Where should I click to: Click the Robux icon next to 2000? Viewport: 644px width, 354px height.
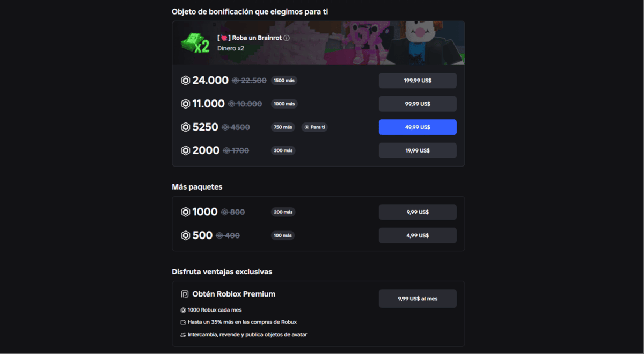186,150
